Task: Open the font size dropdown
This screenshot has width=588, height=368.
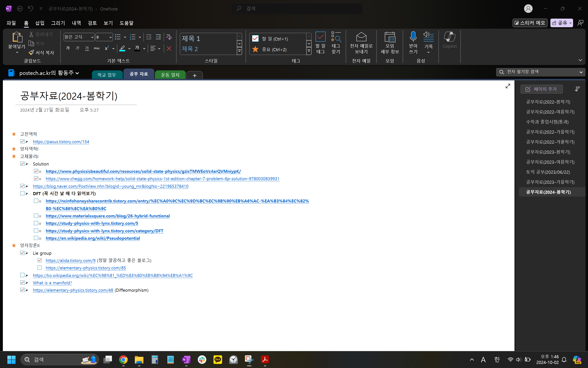Action: (110, 37)
